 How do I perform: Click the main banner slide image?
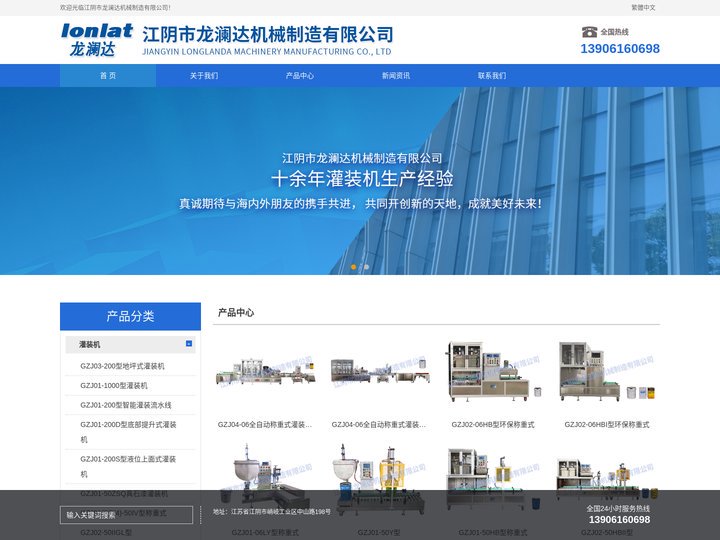coord(360,181)
